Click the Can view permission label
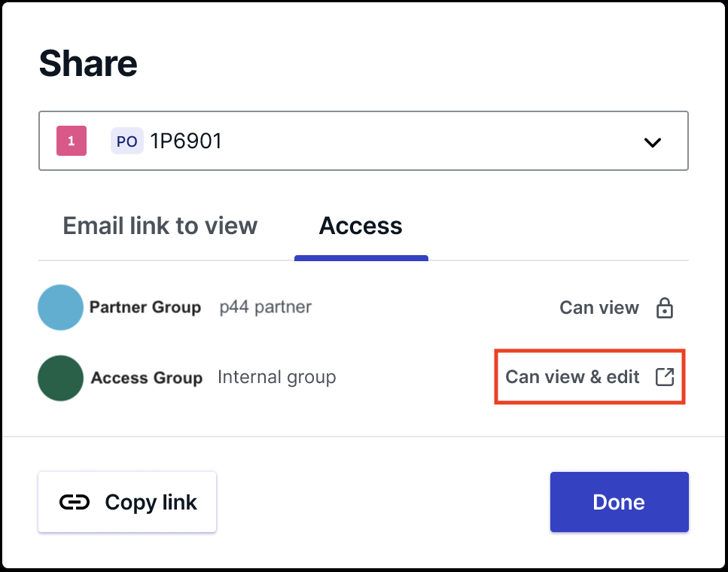 point(599,307)
